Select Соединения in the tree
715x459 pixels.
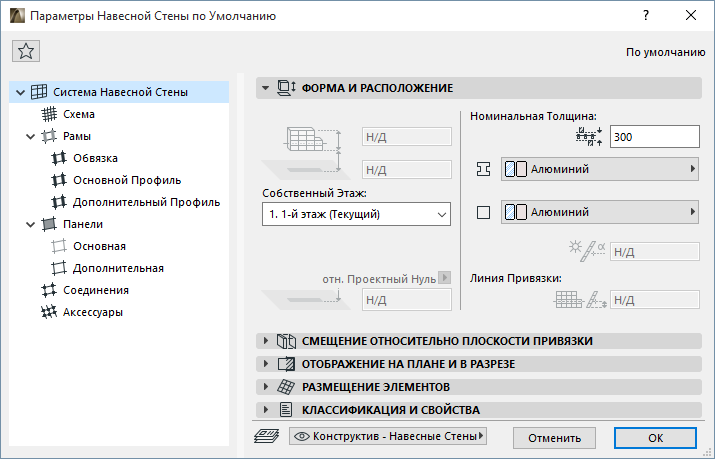(x=96, y=290)
